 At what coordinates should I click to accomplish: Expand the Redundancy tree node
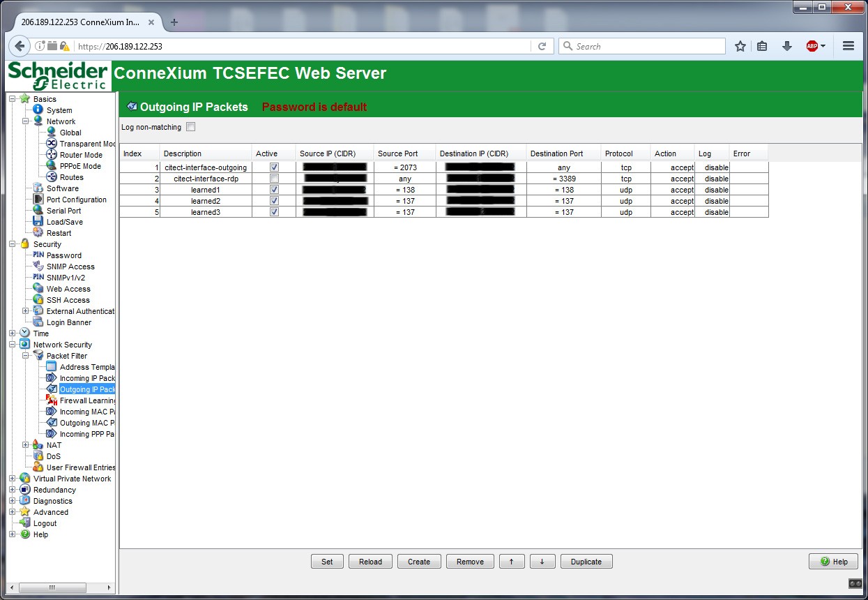tap(13, 490)
